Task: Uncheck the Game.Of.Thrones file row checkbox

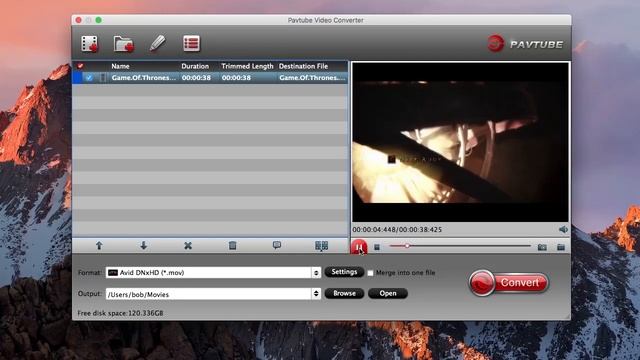Action: coord(89,78)
